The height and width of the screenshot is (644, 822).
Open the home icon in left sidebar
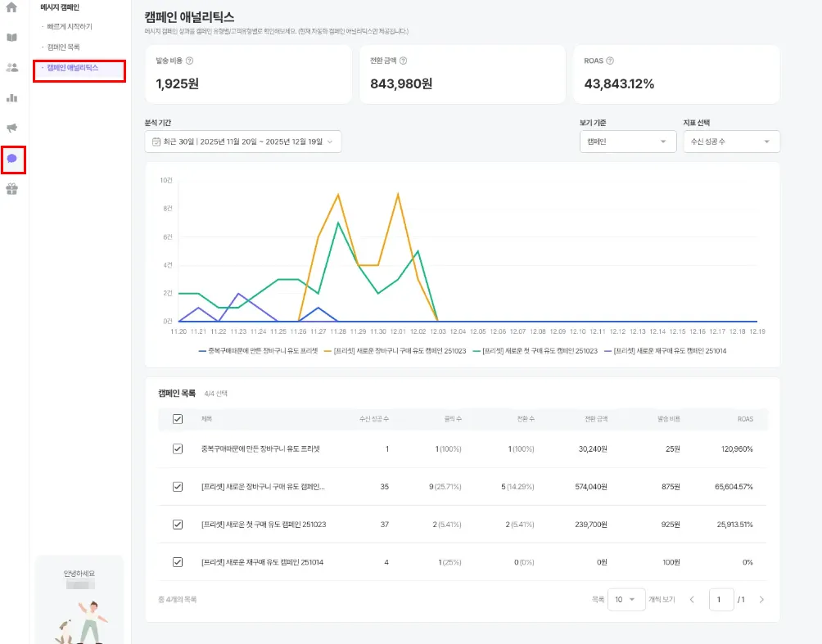tap(11, 8)
